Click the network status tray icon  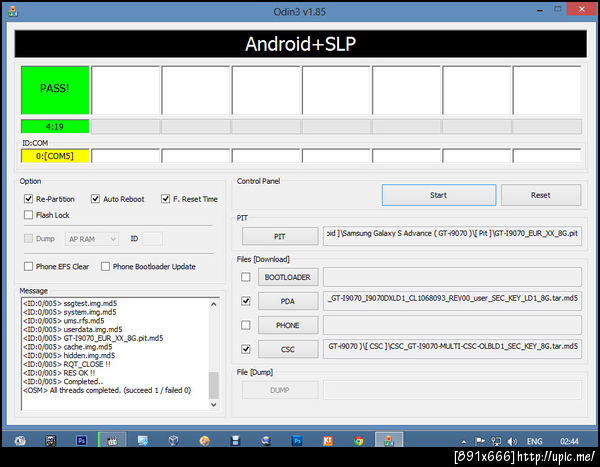pyautogui.click(x=496, y=441)
